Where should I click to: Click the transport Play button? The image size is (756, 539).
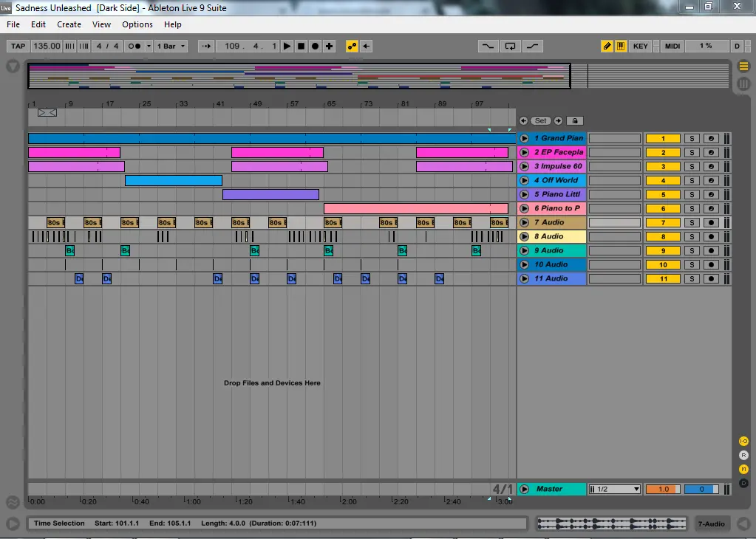(x=287, y=46)
